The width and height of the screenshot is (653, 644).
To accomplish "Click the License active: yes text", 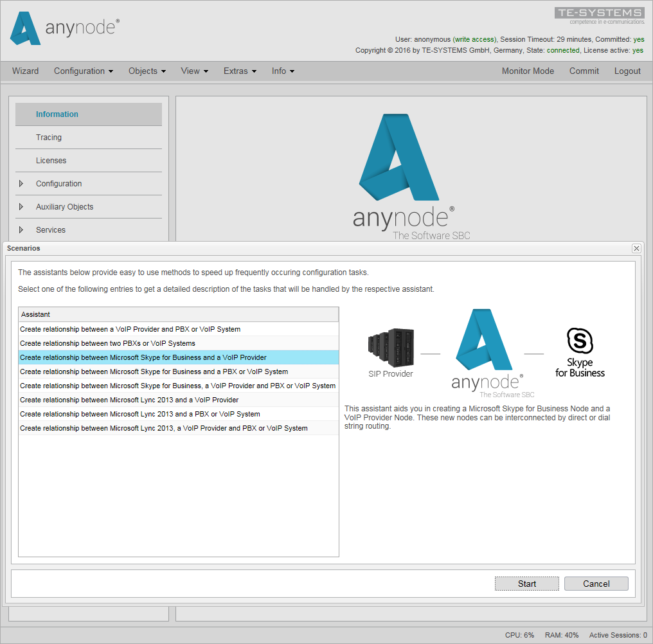I will pos(613,50).
